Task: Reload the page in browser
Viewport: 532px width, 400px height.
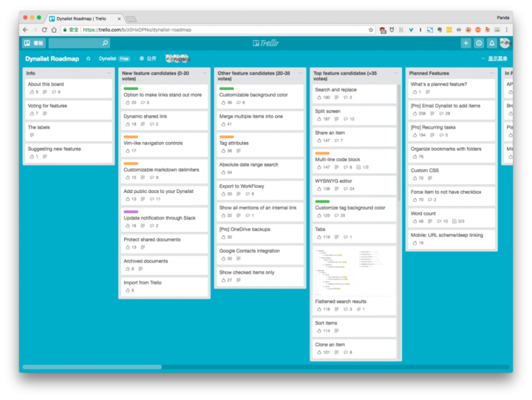Action: tap(44, 30)
